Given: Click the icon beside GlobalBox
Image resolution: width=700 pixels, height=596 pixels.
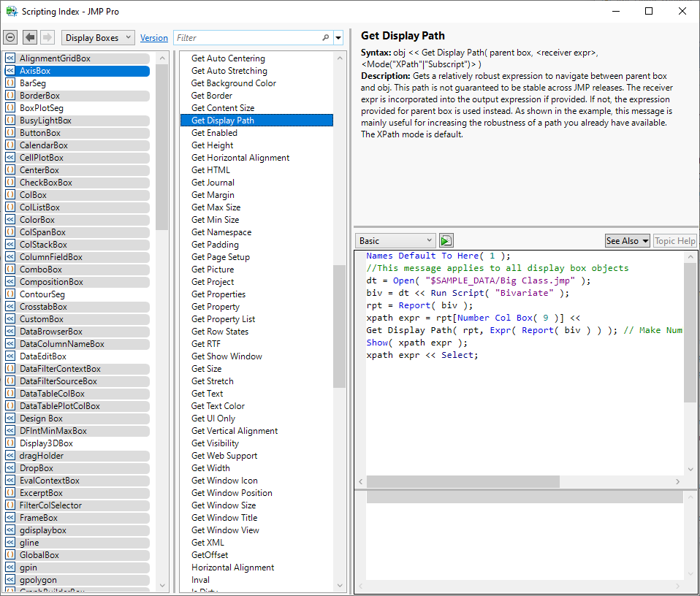Looking at the screenshot, I should point(10,555).
